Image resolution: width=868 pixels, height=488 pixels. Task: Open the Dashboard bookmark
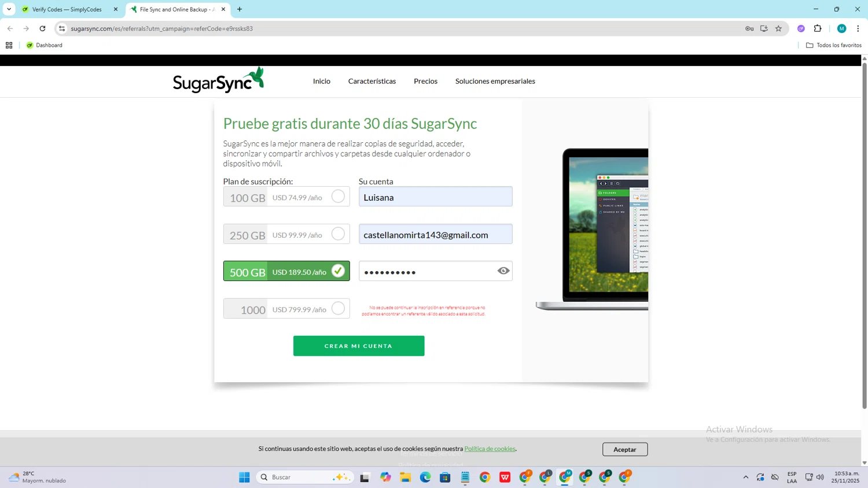tap(45, 45)
